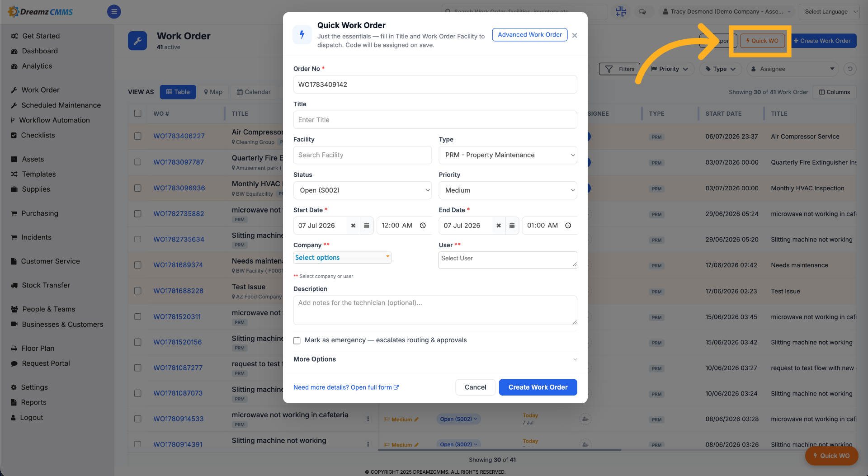
Task: Open the Type dropdown showing PRM - Property Maintenance
Action: coord(508,155)
